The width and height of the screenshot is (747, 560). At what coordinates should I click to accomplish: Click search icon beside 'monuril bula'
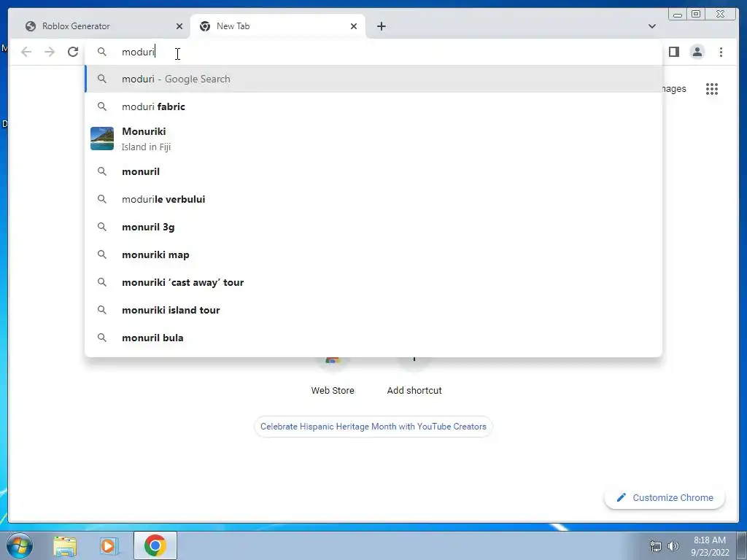click(102, 337)
